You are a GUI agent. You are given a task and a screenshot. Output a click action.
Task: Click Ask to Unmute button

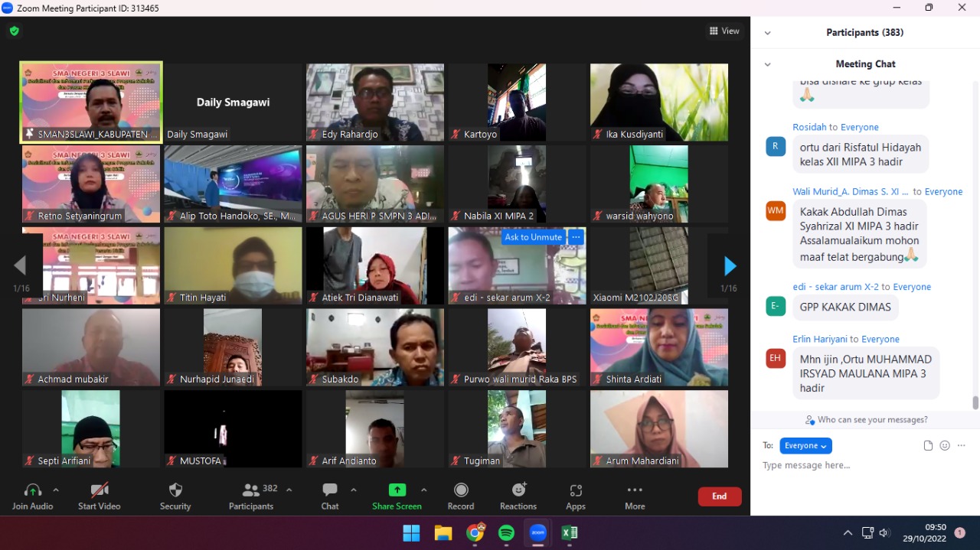(x=534, y=237)
